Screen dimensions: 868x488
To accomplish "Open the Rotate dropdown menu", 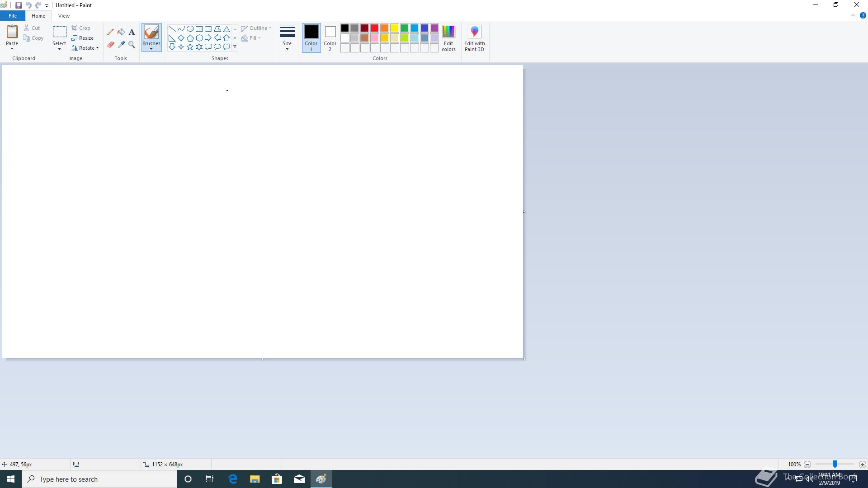I will [x=85, y=48].
